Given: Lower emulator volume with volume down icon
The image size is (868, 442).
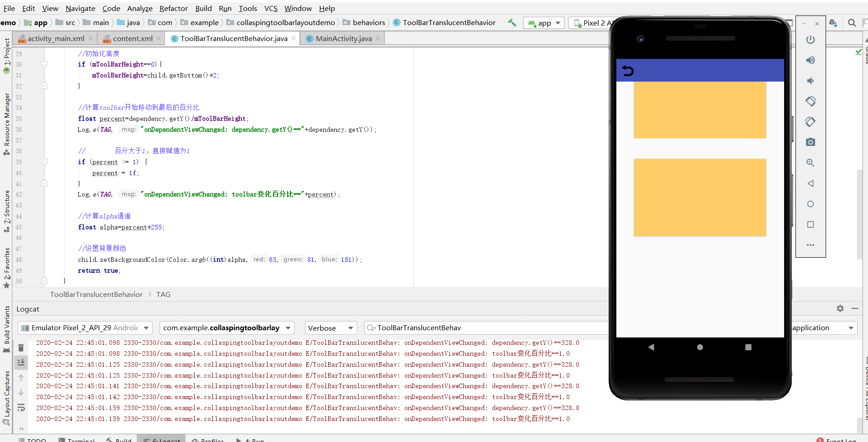Looking at the screenshot, I should pyautogui.click(x=810, y=81).
